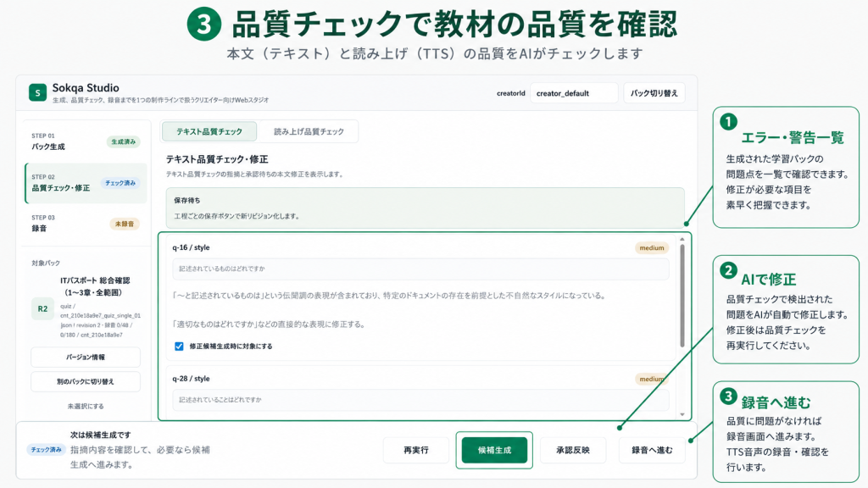Select STEP 02 品質チェック・修正 in sidebar

(86, 183)
